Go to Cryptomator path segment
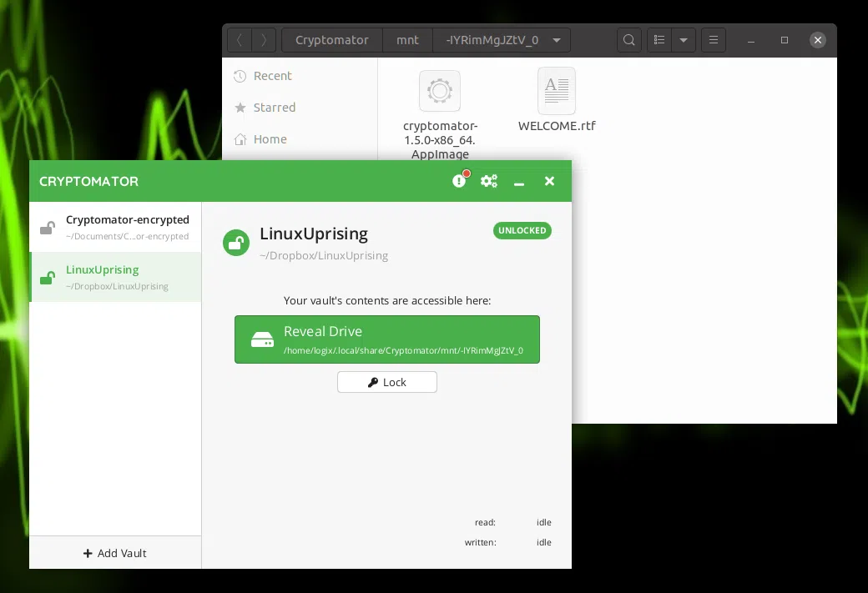868x593 pixels. click(x=331, y=40)
